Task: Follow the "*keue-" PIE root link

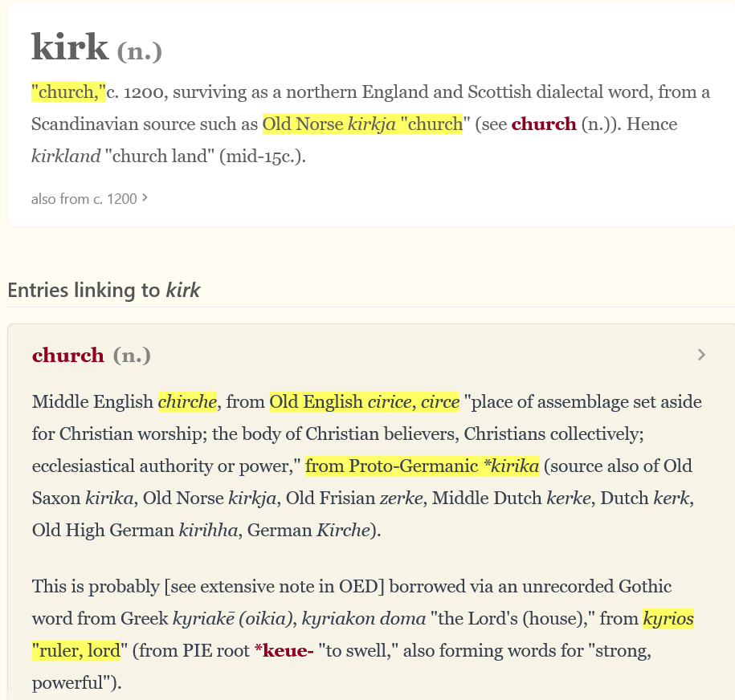Action: point(284,651)
